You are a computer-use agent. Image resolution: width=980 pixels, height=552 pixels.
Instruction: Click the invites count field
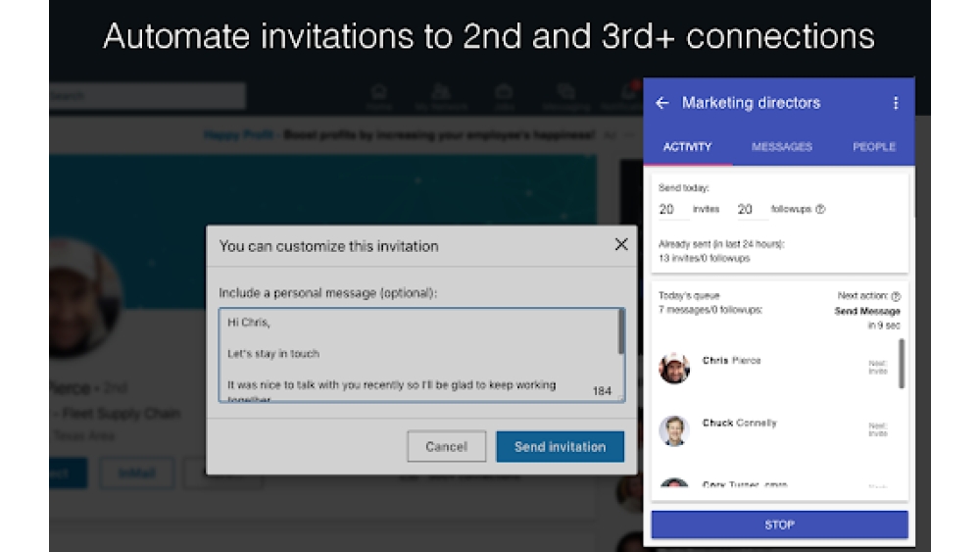pos(668,209)
